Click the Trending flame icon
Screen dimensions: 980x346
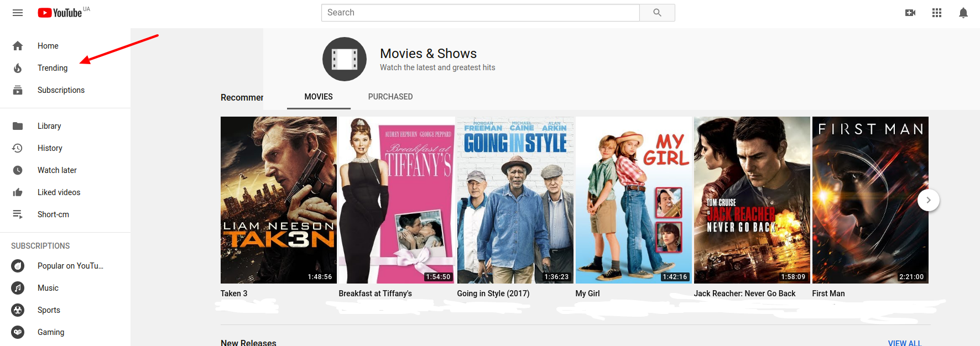click(x=18, y=68)
